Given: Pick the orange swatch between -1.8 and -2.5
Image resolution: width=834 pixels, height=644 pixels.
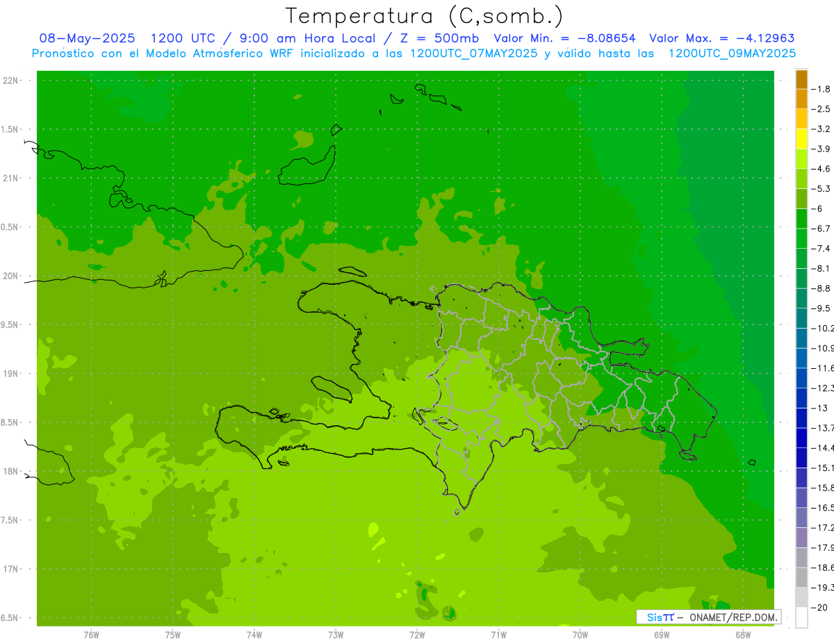Looking at the screenshot, I should click(x=801, y=99).
